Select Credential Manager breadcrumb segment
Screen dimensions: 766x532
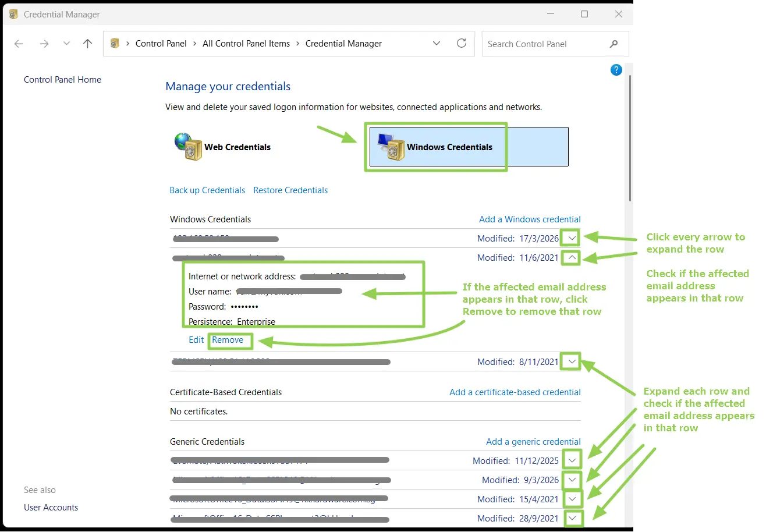point(343,44)
